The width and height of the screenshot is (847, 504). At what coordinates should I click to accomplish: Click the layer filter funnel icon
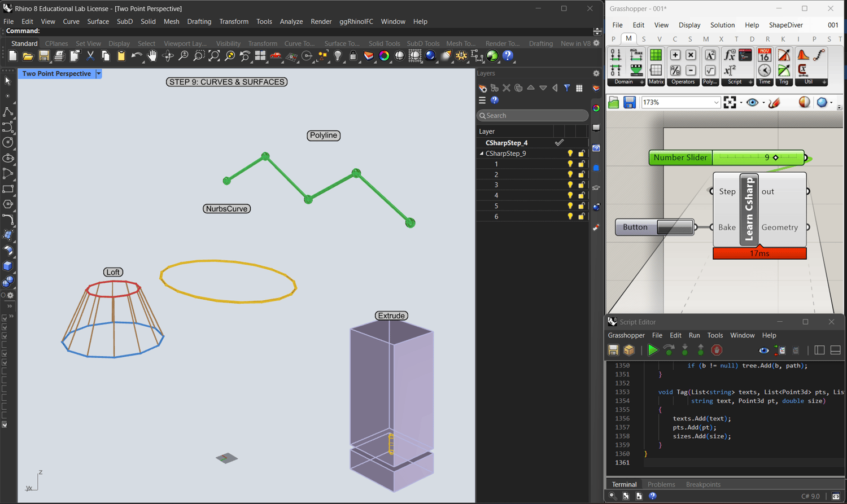pos(567,88)
